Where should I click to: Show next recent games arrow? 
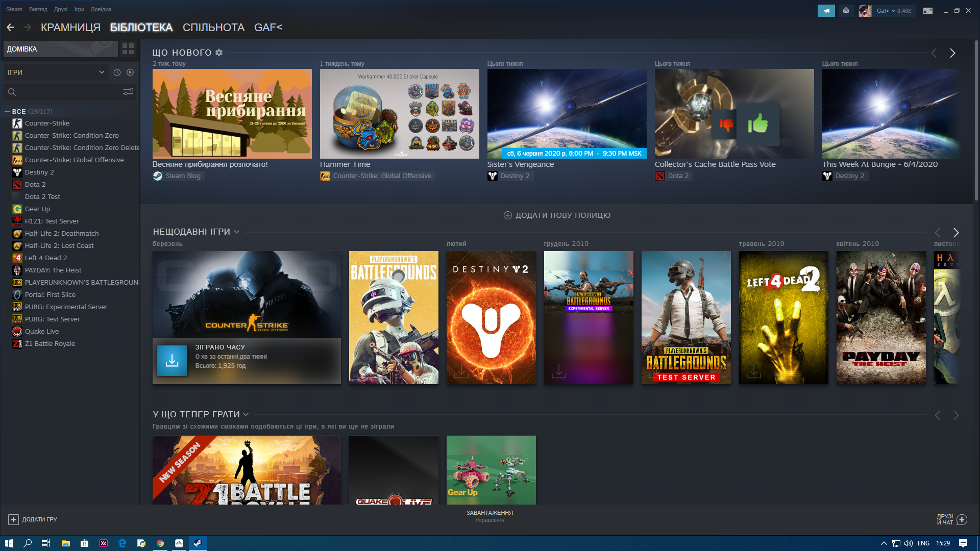click(956, 233)
